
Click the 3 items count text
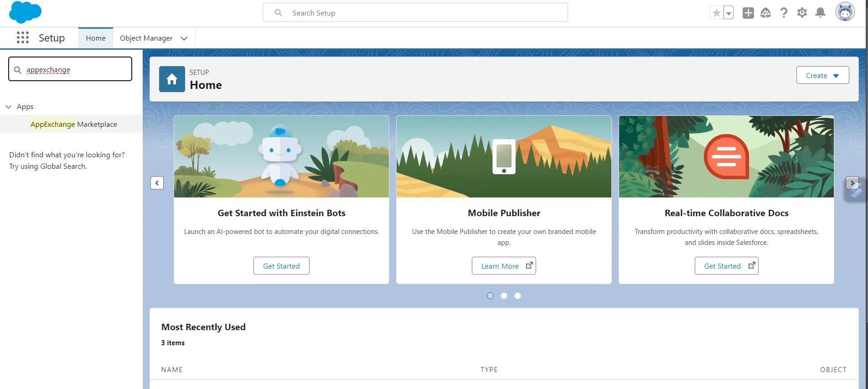pos(173,343)
